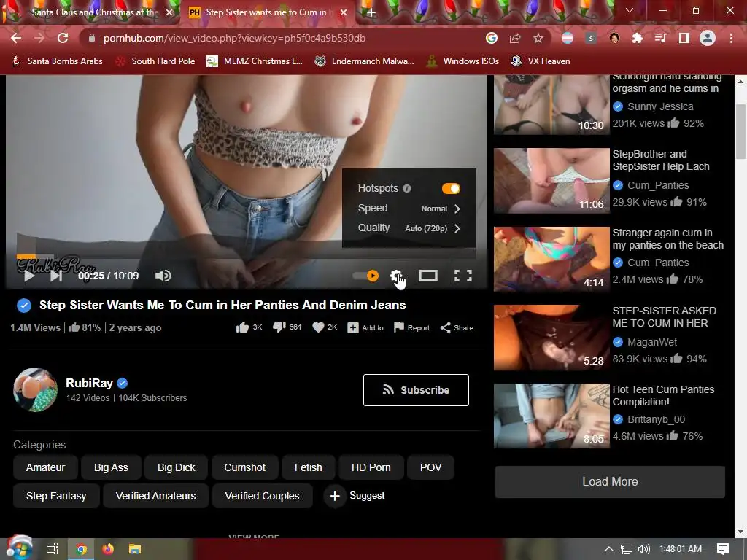Click the Load More button
Viewport: 747px width, 560px height.
click(610, 481)
